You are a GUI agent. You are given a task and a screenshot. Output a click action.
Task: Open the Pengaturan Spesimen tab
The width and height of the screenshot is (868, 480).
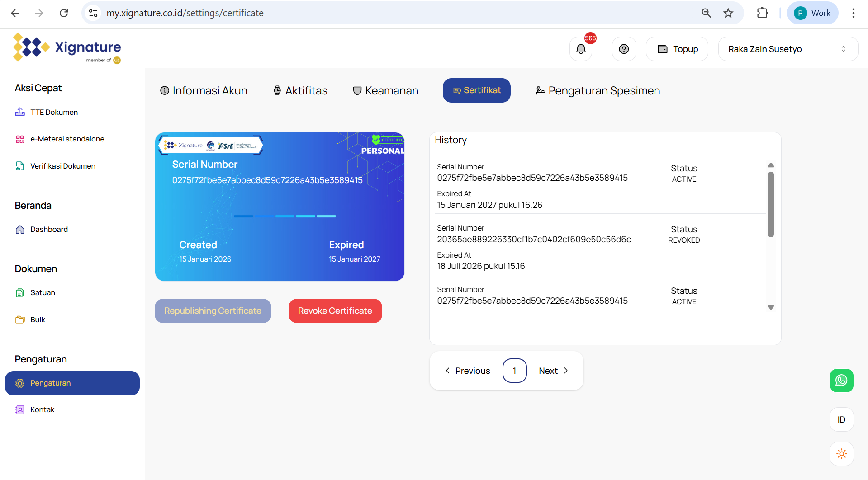coord(597,91)
